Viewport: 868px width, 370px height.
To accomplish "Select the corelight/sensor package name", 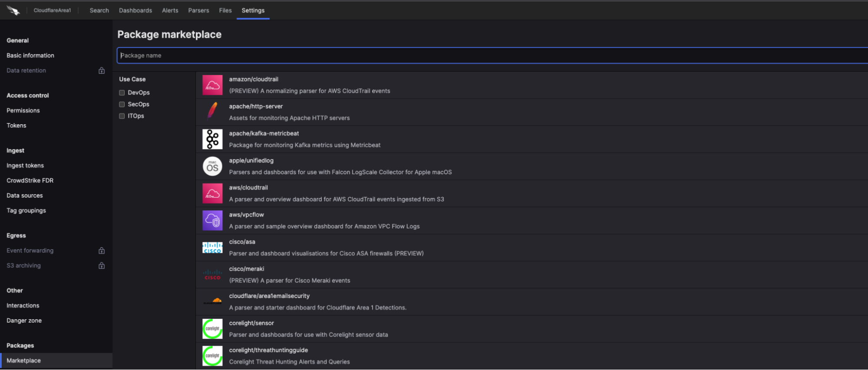I will coord(251,323).
